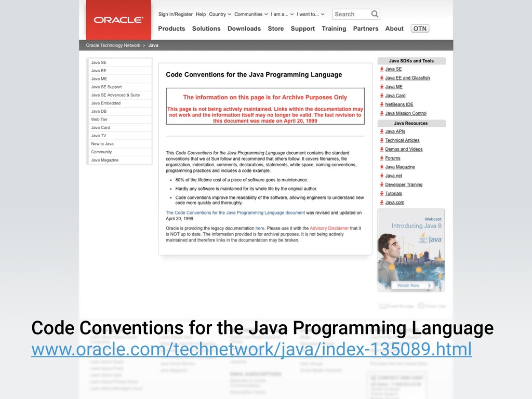Open the Products menu
The width and height of the screenshot is (532, 399).
(171, 29)
